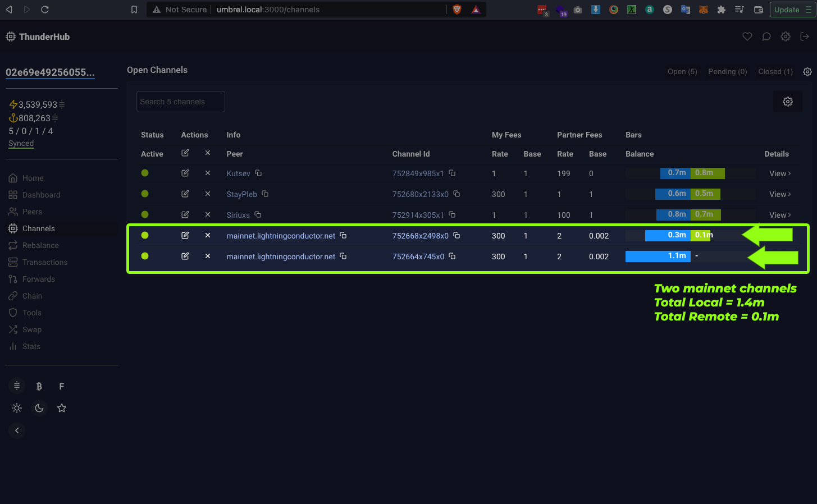Open Swap in sidebar
This screenshot has width=817, height=504.
25,329
